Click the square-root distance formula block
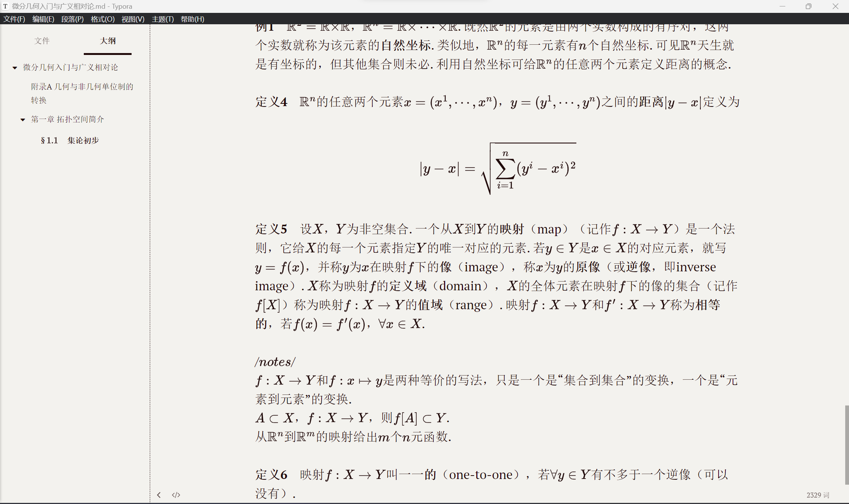Image resolution: width=849 pixels, height=504 pixels. pos(497,169)
